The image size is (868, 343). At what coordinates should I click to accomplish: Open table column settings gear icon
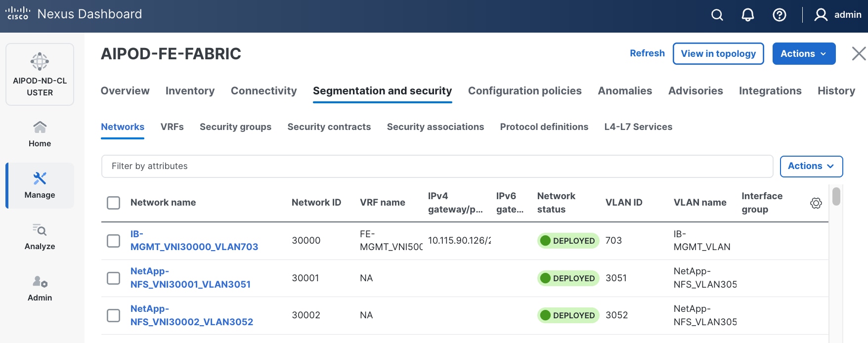click(x=816, y=203)
